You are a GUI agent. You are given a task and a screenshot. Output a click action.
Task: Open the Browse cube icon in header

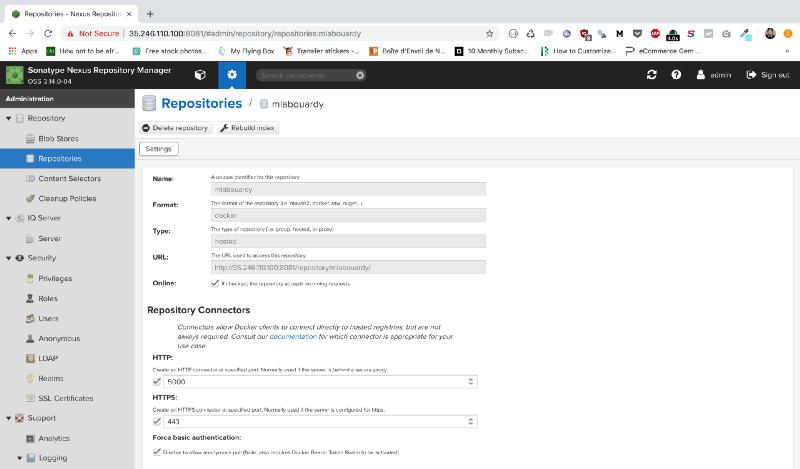click(x=200, y=75)
